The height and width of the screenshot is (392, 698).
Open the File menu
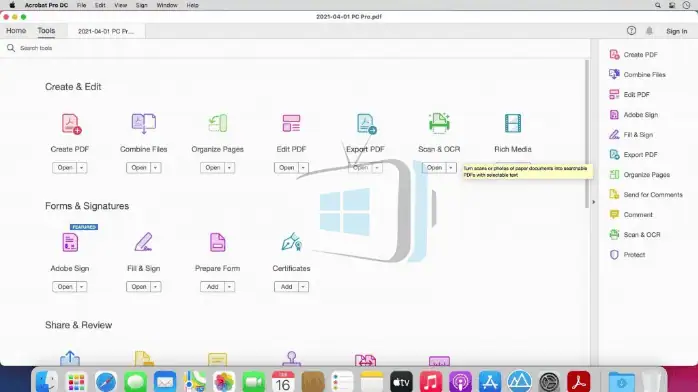tap(81, 5)
